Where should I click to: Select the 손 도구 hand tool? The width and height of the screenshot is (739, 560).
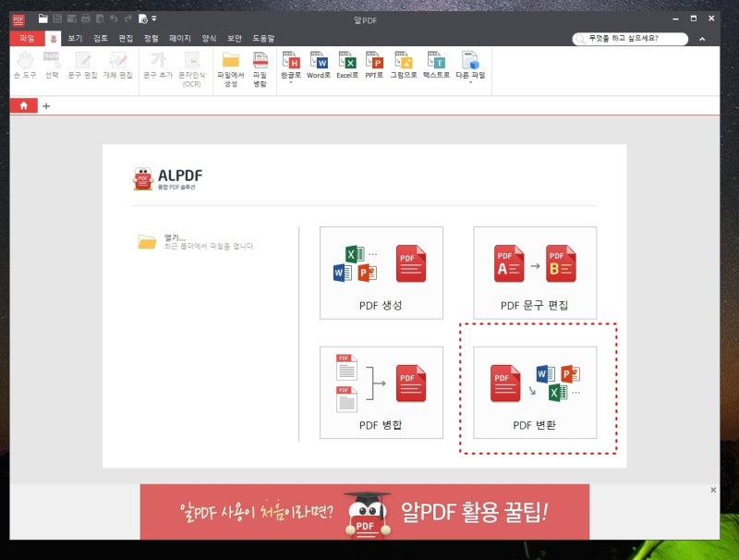[25, 66]
